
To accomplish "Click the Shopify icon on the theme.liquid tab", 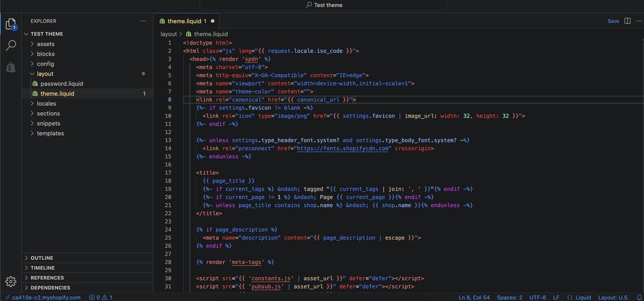I will point(162,21).
